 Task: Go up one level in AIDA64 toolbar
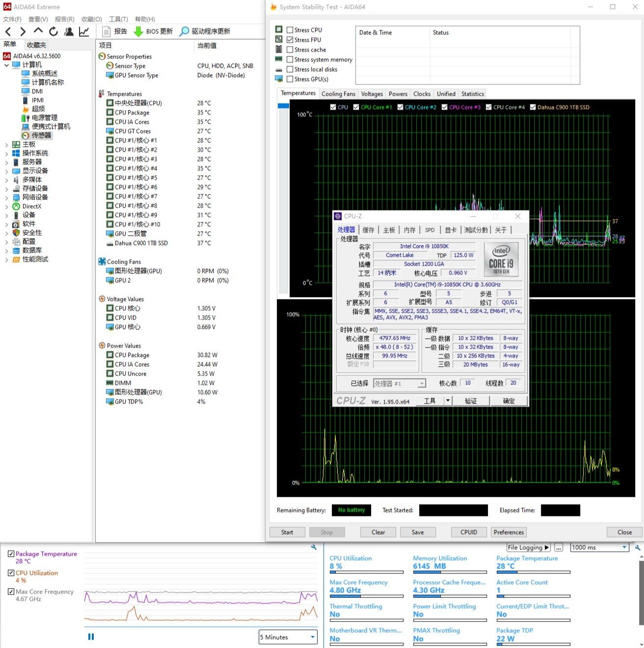click(x=38, y=31)
